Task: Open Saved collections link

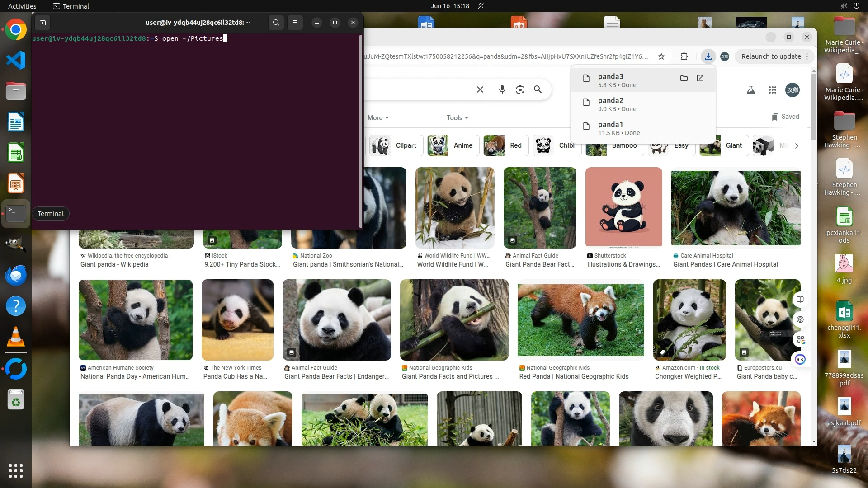Action: click(x=785, y=117)
